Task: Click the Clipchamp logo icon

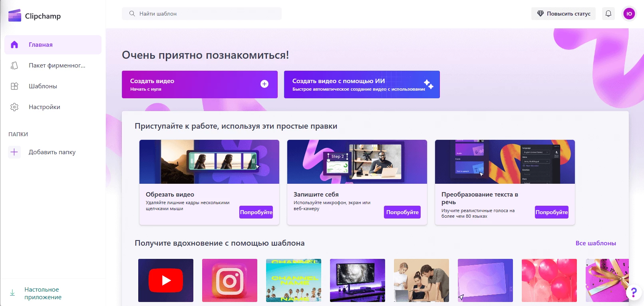Action: (x=15, y=16)
